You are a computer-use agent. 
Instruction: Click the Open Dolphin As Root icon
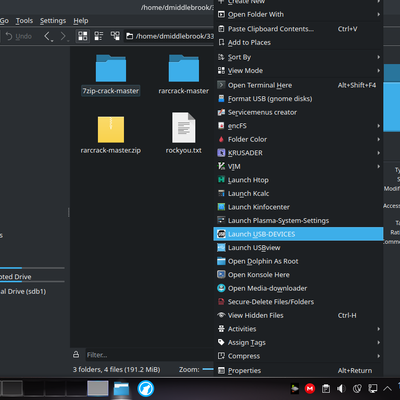[x=221, y=261]
